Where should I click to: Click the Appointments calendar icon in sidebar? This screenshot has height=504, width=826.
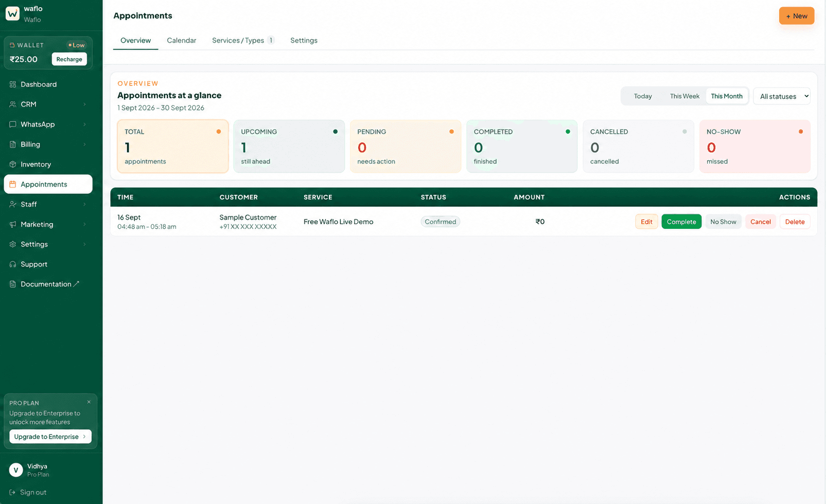pyautogui.click(x=13, y=184)
